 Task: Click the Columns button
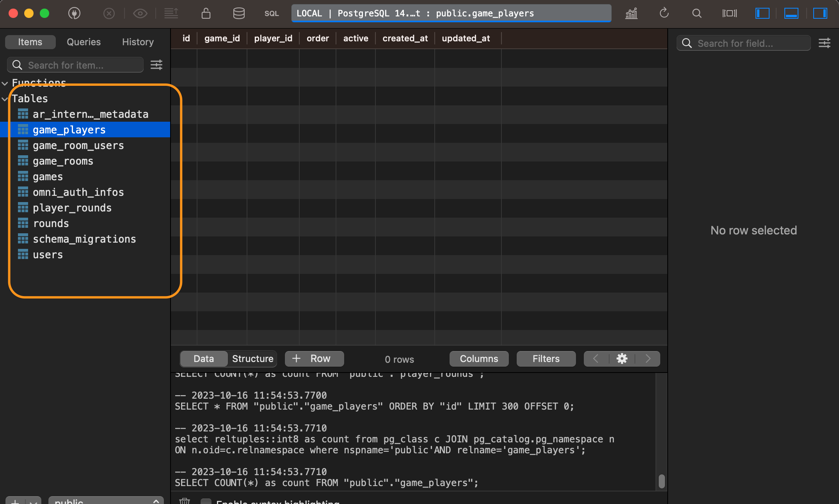click(x=478, y=358)
